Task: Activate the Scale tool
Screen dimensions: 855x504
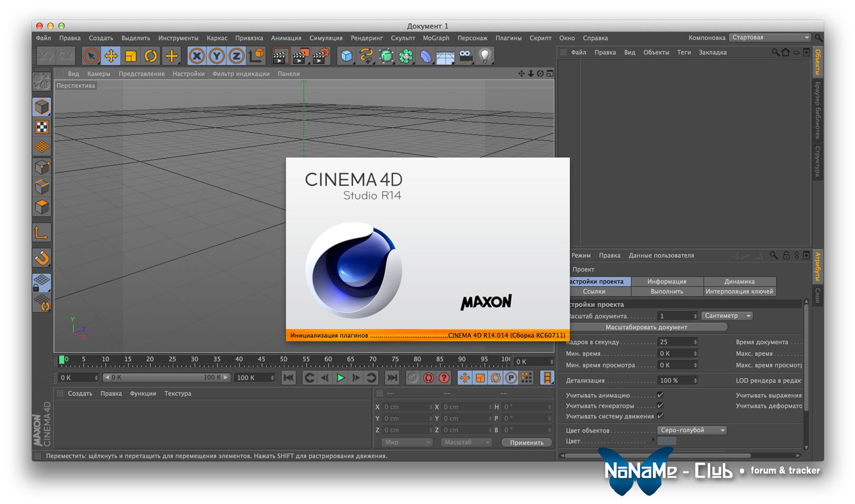Action: pyautogui.click(x=131, y=56)
